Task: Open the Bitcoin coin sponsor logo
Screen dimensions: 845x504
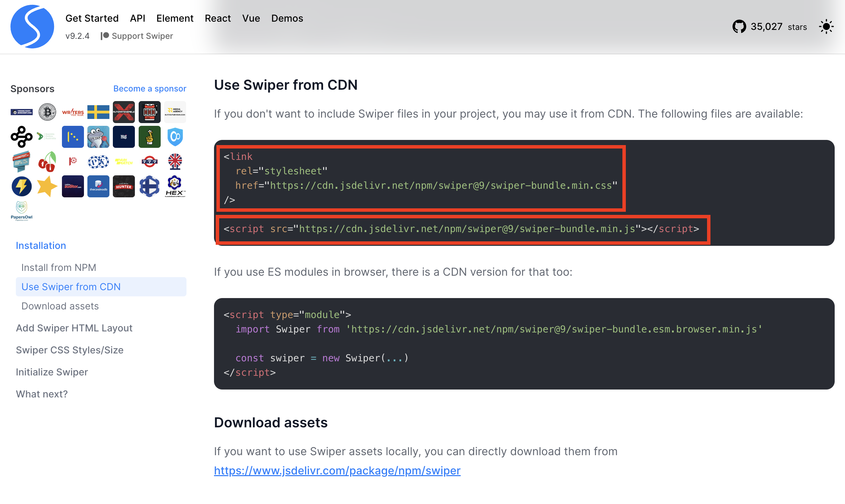Action: point(47,112)
